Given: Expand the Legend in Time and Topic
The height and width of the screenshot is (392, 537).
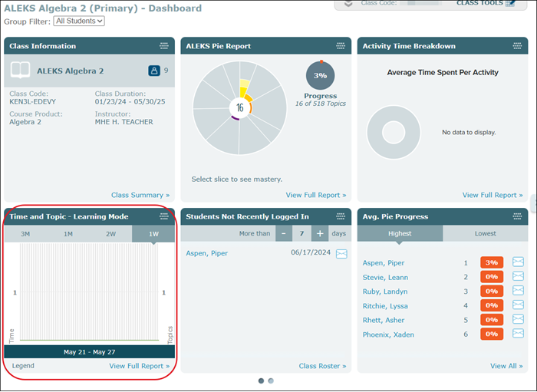Looking at the screenshot, I should point(23,366).
